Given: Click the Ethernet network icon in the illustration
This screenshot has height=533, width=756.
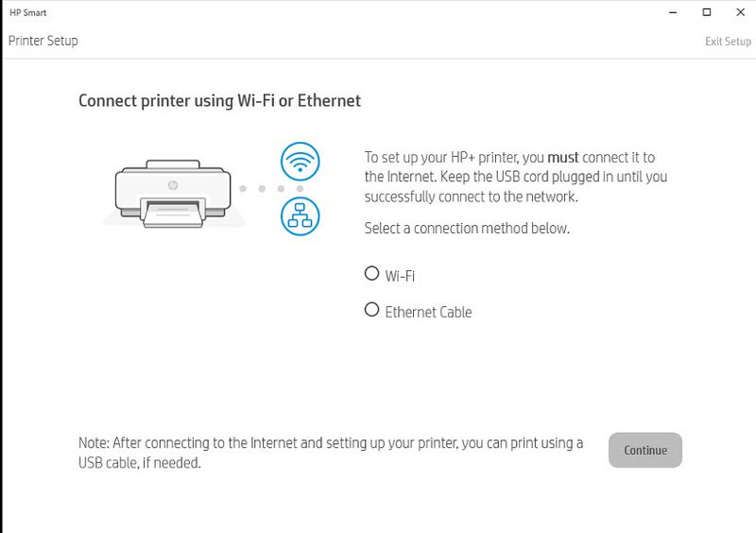Looking at the screenshot, I should coord(301,215).
